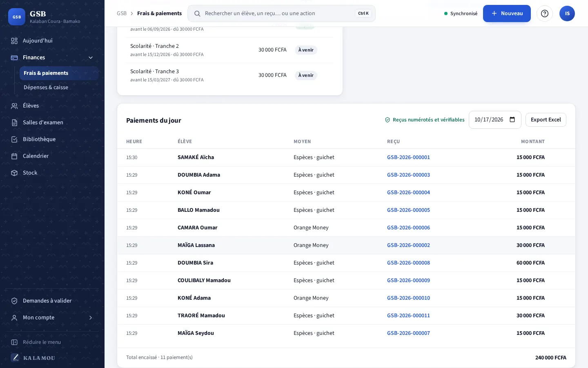The height and width of the screenshot is (368, 588).
Task: Expand the Mon compte submenu arrow
Action: click(x=91, y=318)
